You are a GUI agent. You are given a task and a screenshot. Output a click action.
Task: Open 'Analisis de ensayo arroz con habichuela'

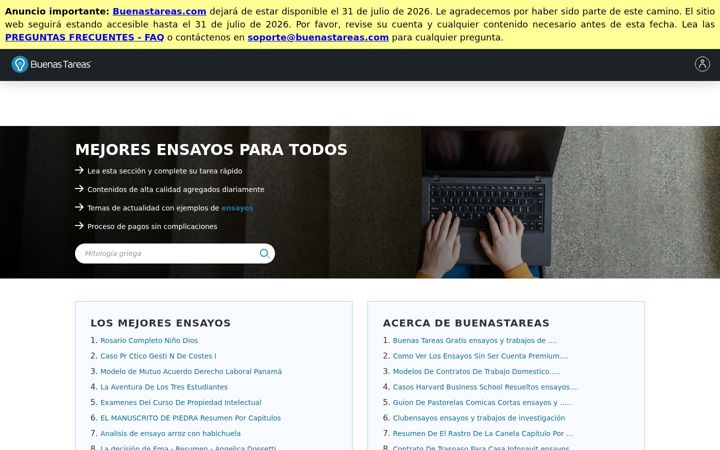pos(170,433)
